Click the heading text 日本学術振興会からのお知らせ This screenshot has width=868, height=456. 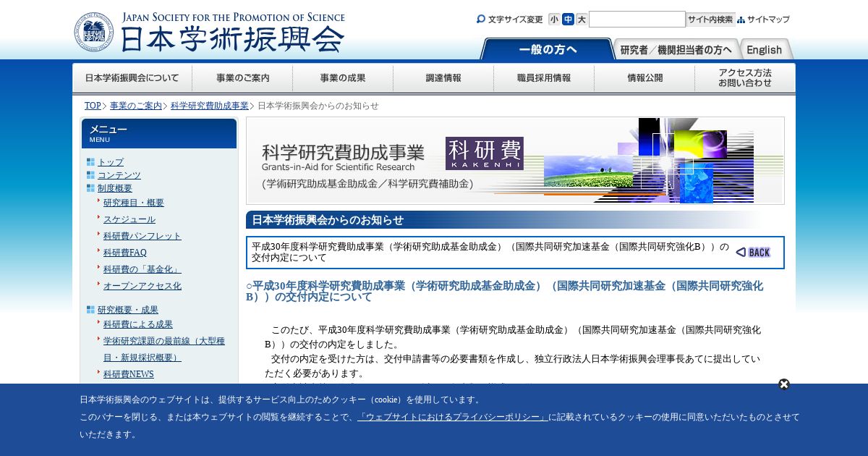click(328, 220)
